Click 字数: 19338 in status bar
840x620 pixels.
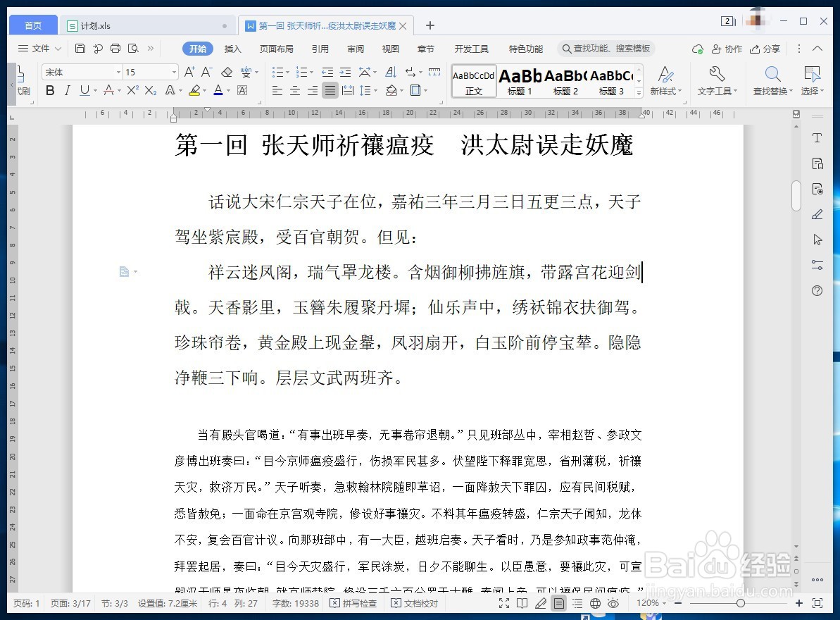[x=295, y=603]
